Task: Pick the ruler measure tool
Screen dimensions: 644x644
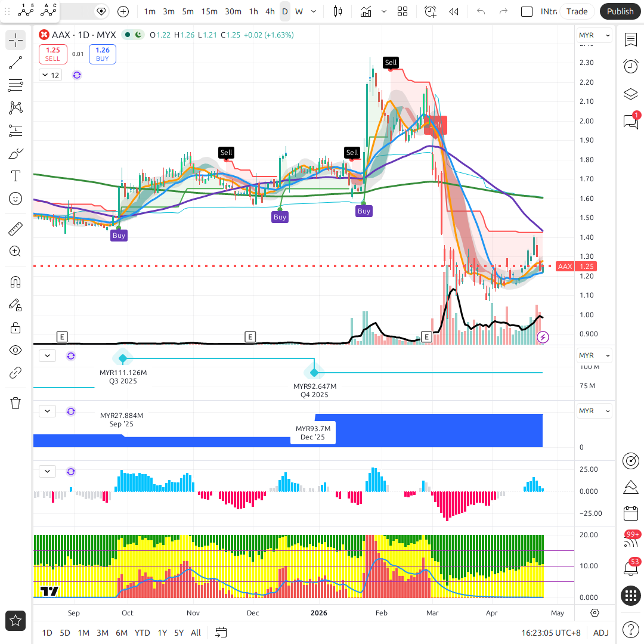Action: (16, 229)
